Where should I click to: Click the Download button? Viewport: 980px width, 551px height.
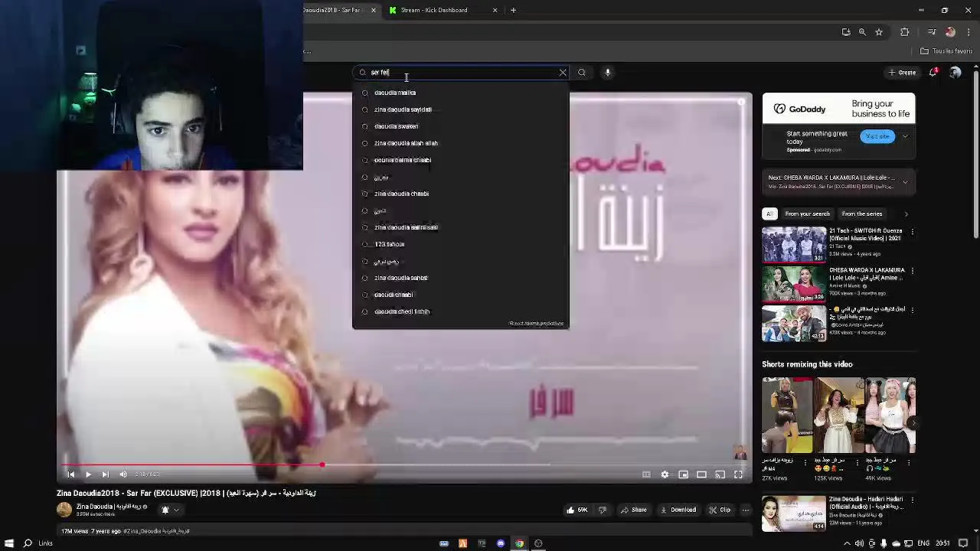click(x=678, y=510)
